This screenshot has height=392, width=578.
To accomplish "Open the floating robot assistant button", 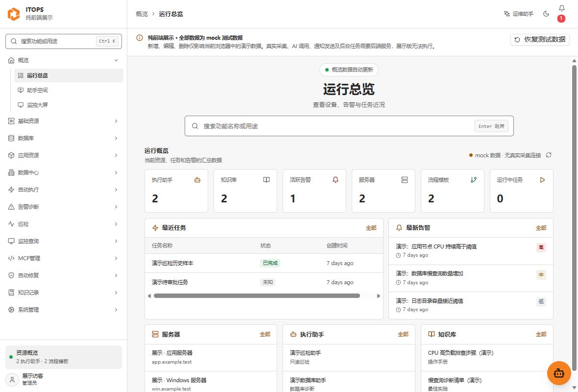I will 559,373.
